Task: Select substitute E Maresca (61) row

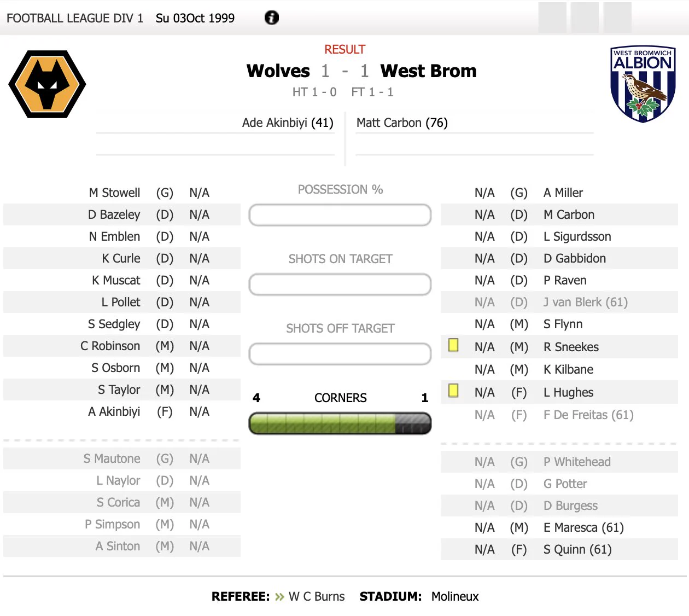Action: [559, 527]
